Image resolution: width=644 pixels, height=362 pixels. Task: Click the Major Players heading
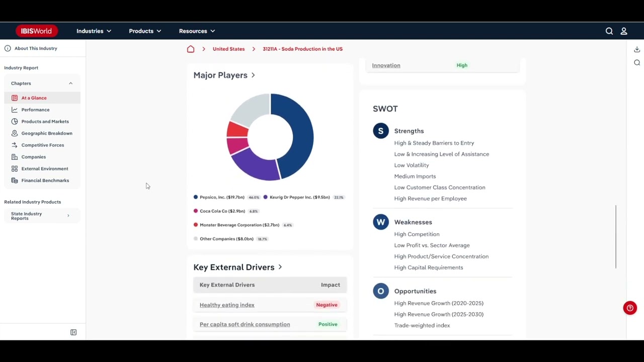click(x=220, y=75)
